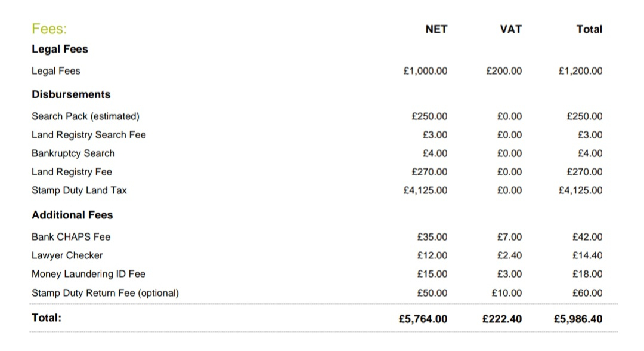Screen dimensions: 644x351
Task: Select the grand total £5,986.40 amount
Action: pos(578,319)
